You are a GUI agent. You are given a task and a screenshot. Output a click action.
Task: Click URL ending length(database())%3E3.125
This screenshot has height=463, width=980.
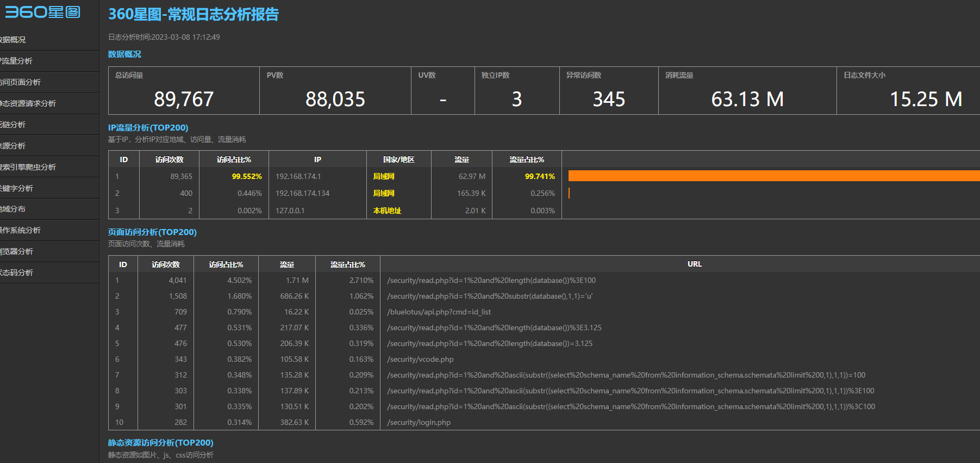pyautogui.click(x=494, y=328)
